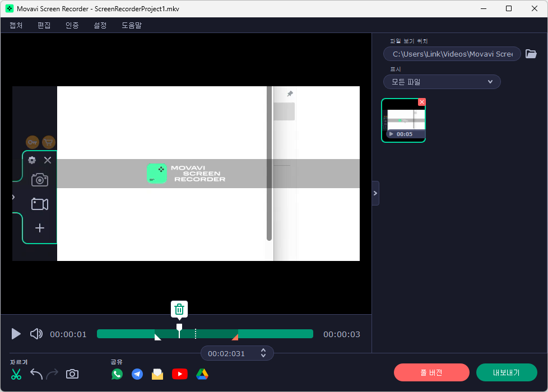Cut with the scissors tool
The image size is (548, 392).
pyautogui.click(x=16, y=374)
